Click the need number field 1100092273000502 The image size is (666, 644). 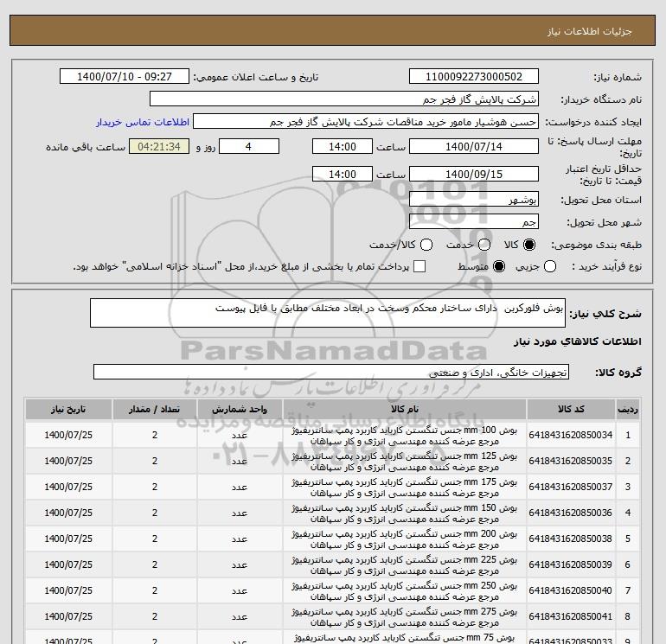pyautogui.click(x=474, y=76)
